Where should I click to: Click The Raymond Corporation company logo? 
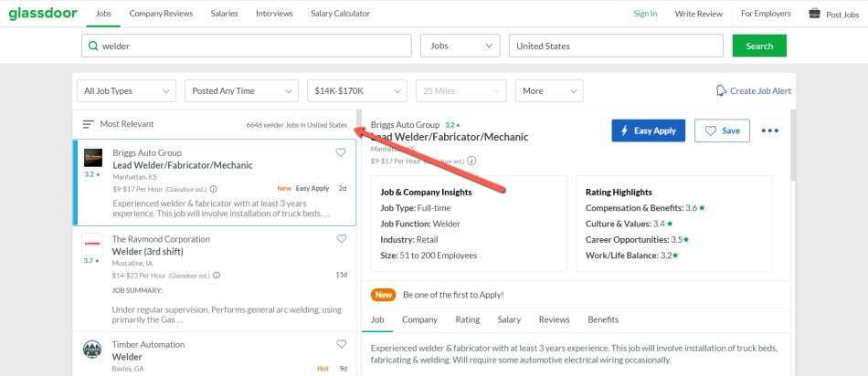(92, 244)
